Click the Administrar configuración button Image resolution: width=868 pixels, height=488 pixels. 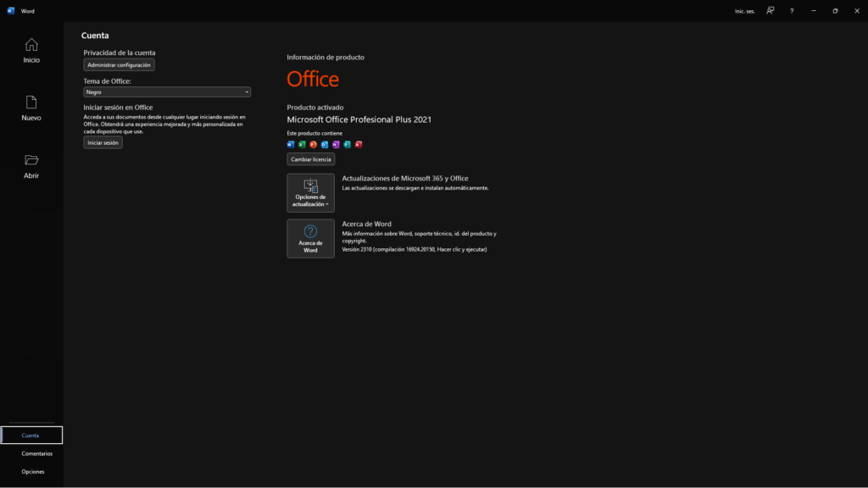pyautogui.click(x=119, y=65)
